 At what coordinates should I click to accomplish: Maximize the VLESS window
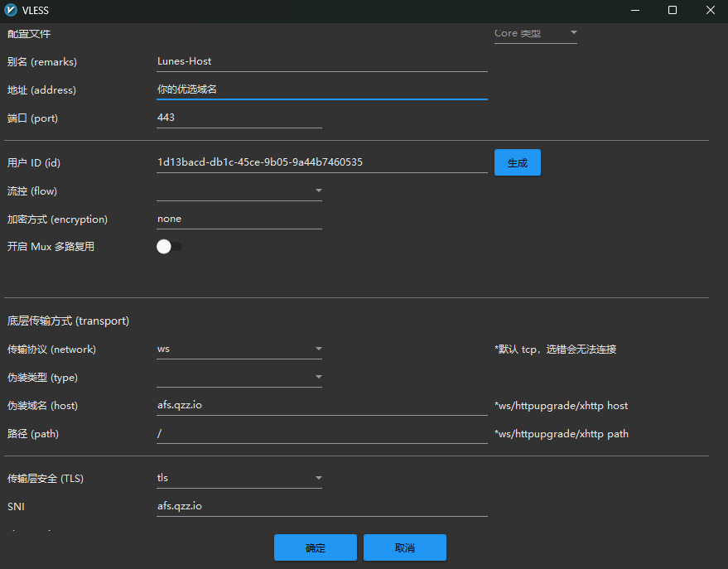(673, 11)
